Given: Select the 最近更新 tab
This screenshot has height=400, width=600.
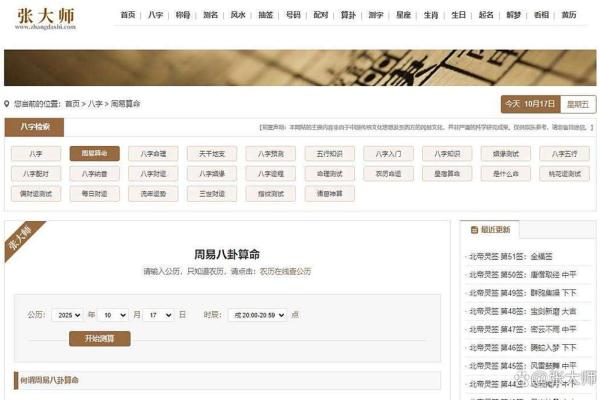Looking at the screenshot, I should [x=490, y=230].
